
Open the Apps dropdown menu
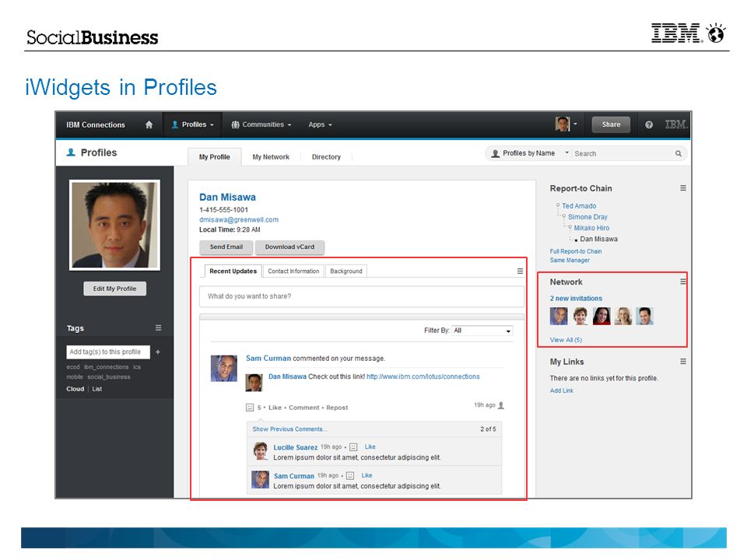click(x=320, y=124)
